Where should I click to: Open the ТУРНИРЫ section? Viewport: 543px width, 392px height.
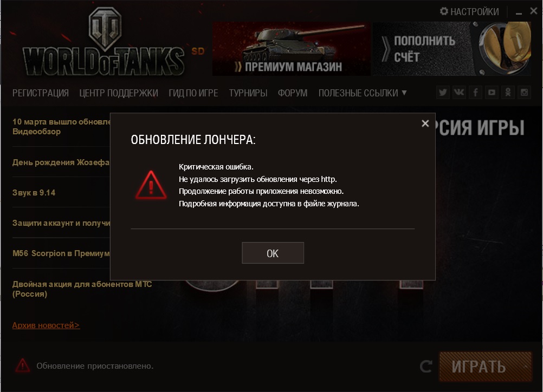coord(248,93)
